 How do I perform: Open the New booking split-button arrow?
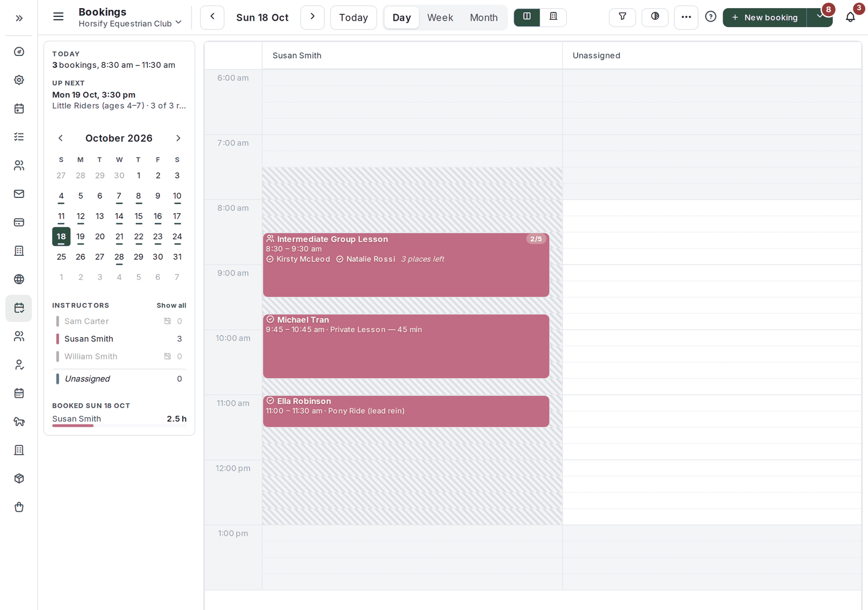point(820,17)
